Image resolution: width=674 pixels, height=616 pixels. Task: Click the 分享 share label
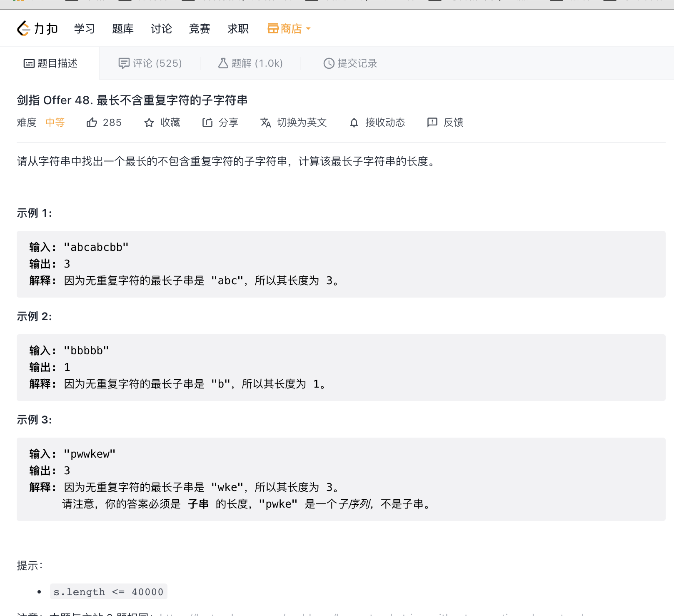[x=229, y=123]
